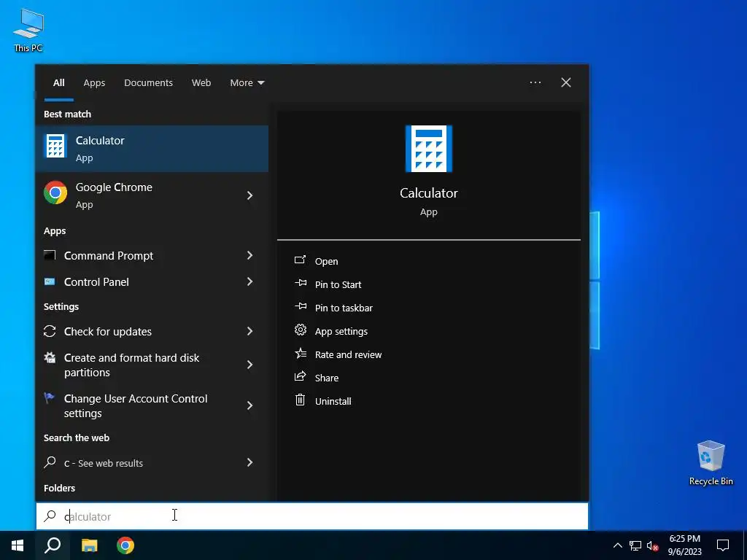The height and width of the screenshot is (560, 747).
Task: Switch to the Documents search tab
Action: point(148,83)
